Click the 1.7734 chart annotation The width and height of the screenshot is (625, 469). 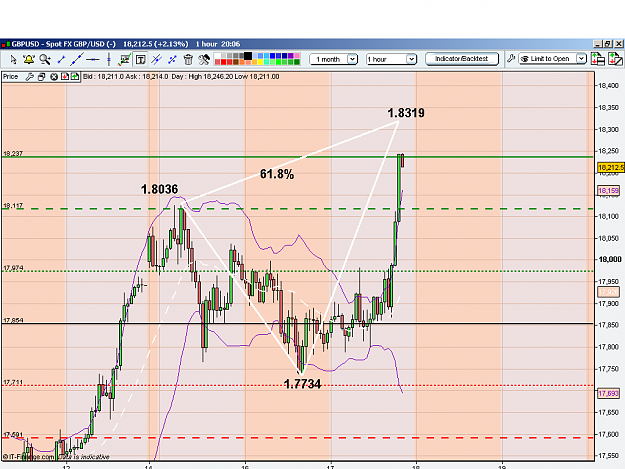(x=302, y=384)
